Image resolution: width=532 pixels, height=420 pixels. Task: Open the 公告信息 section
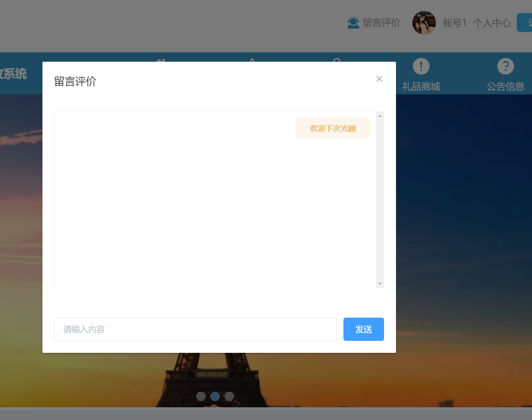click(x=506, y=87)
